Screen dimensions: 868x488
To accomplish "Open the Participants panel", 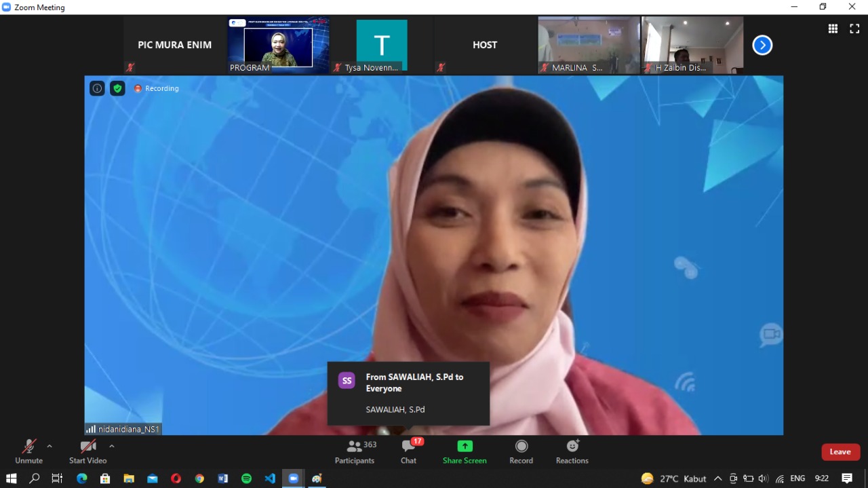I will (354, 451).
